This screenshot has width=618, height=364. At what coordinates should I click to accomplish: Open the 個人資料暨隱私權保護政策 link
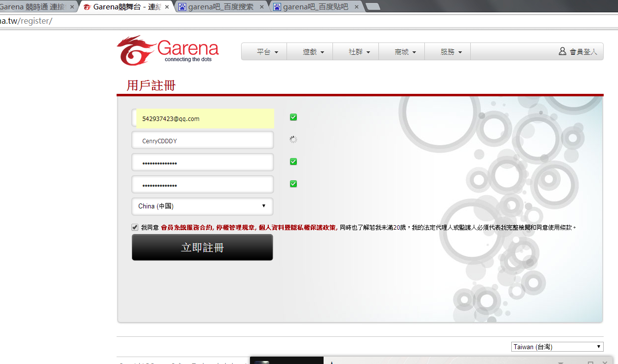298,228
